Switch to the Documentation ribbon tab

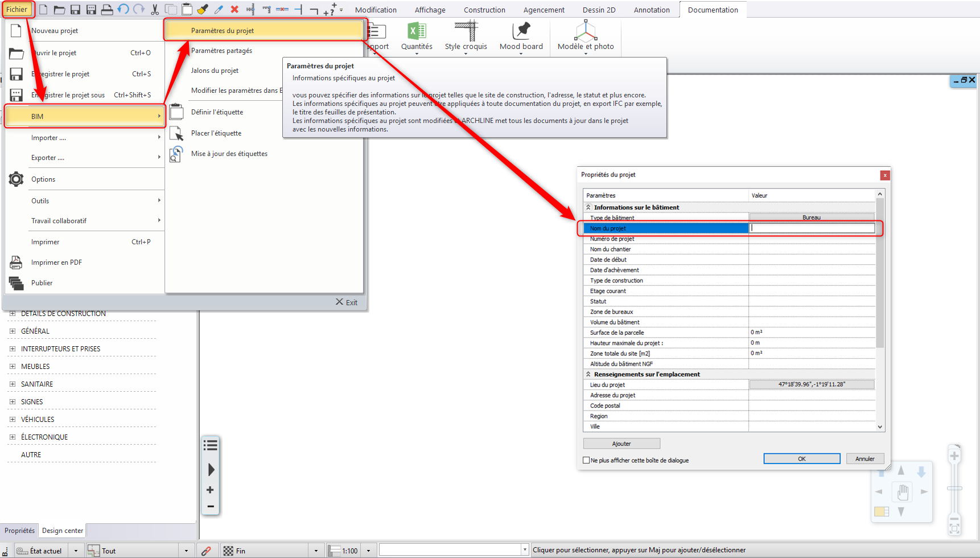pyautogui.click(x=713, y=10)
